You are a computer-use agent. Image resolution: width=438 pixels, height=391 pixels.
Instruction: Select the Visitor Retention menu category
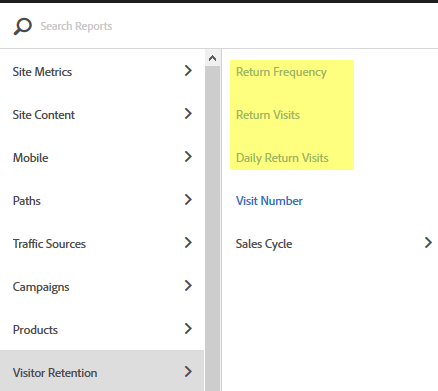point(102,372)
